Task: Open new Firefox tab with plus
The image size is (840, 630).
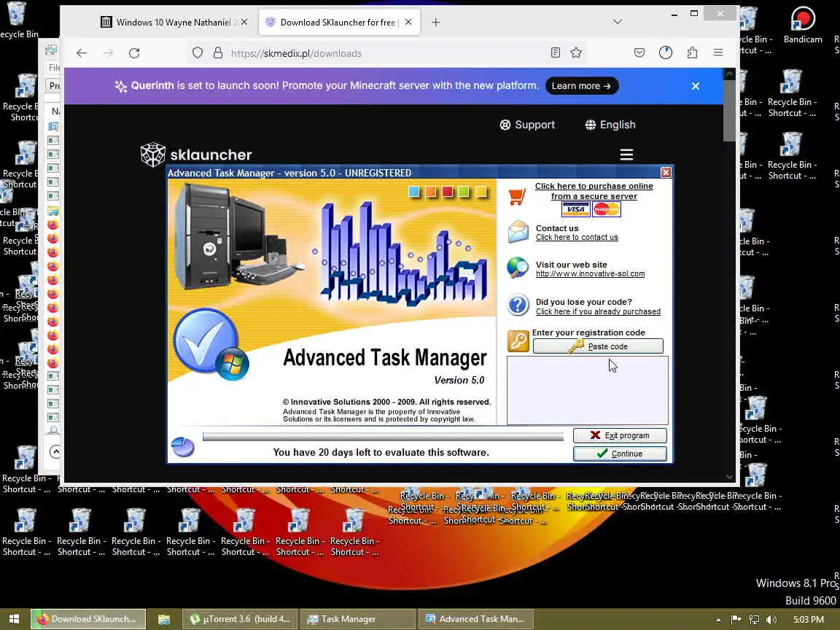Action: click(x=436, y=22)
